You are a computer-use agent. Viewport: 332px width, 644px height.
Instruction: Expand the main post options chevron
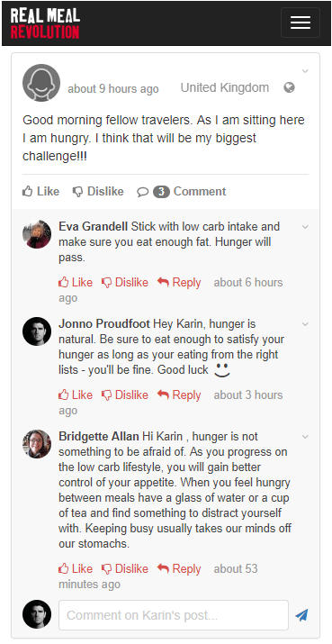pos(305,71)
